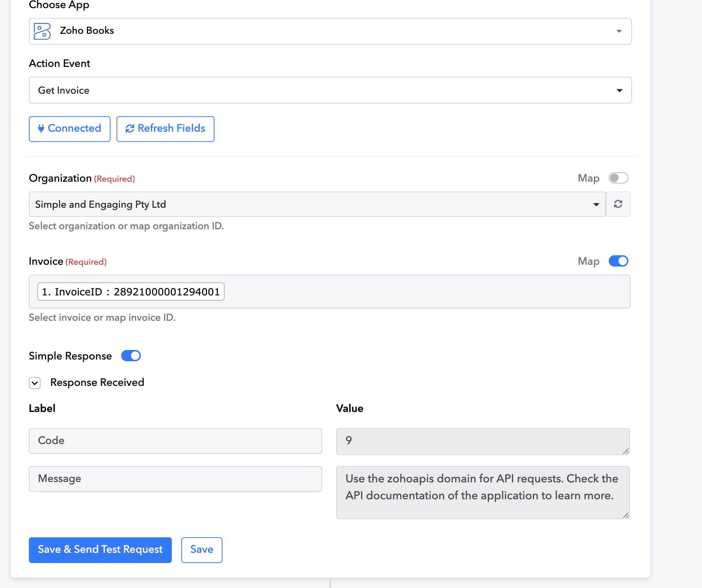Select the InvoiceID mapped tag
This screenshot has height=588, width=702.
[x=131, y=292]
